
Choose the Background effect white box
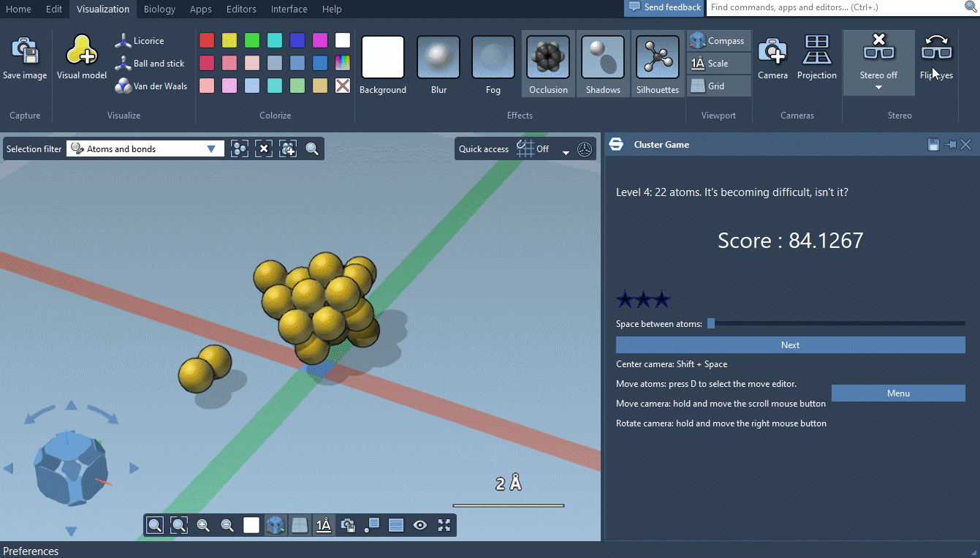point(383,57)
